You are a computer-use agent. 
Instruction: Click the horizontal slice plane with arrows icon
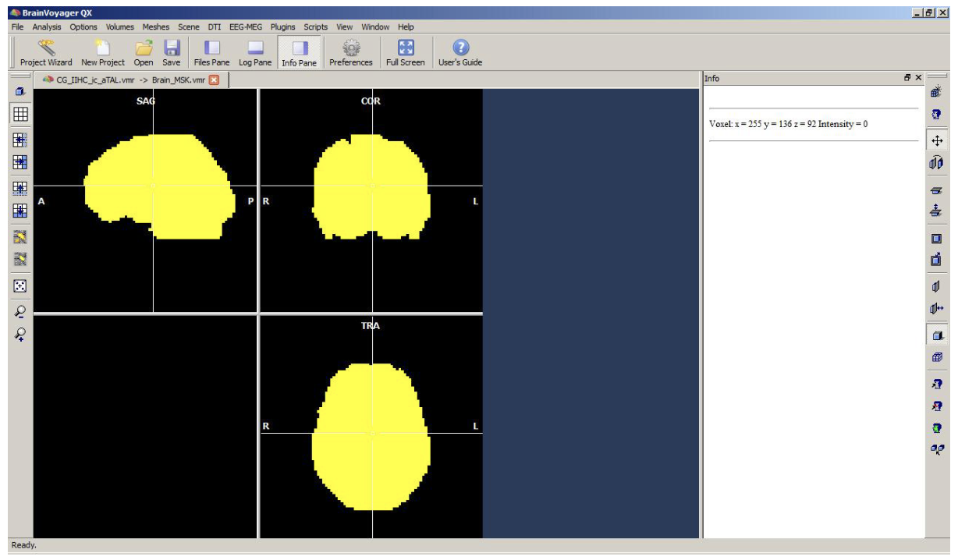tap(937, 211)
